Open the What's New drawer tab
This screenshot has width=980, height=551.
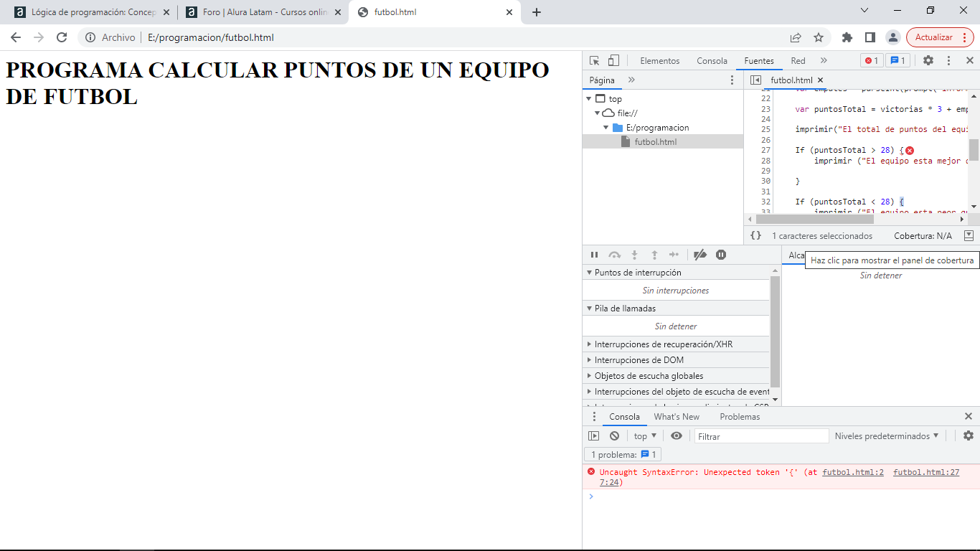(677, 417)
